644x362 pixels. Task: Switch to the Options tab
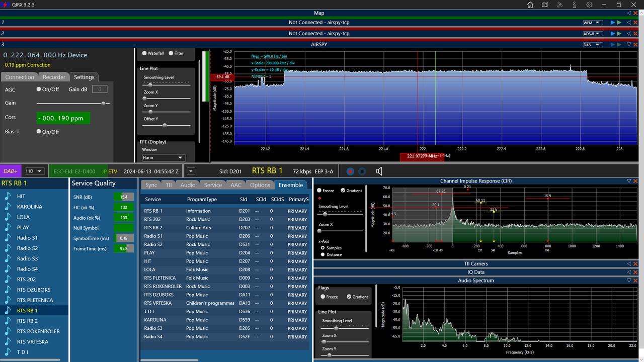[x=260, y=185]
